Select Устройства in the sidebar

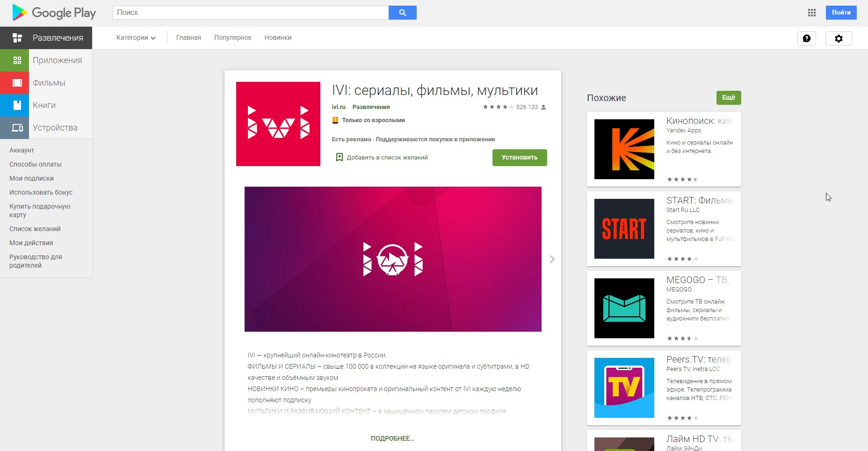click(x=55, y=128)
